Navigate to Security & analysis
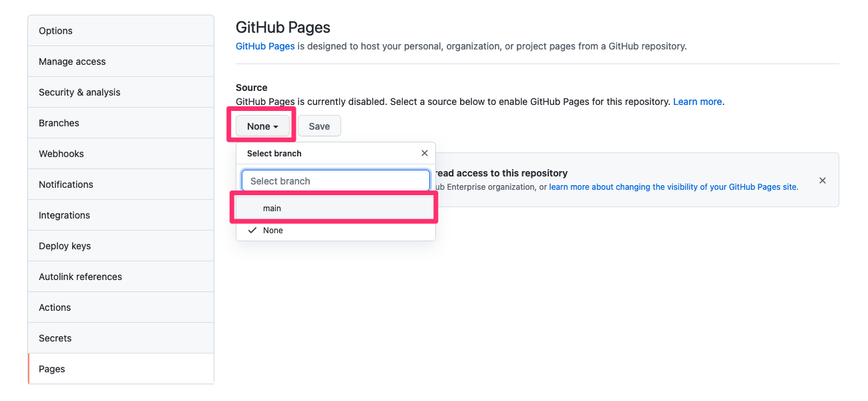 (x=79, y=92)
